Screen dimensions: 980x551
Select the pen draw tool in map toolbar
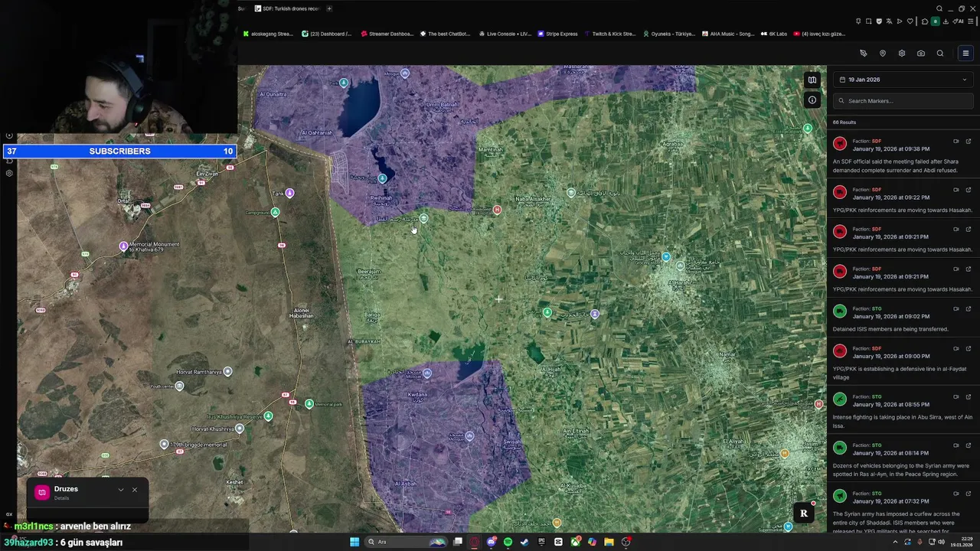tap(863, 53)
